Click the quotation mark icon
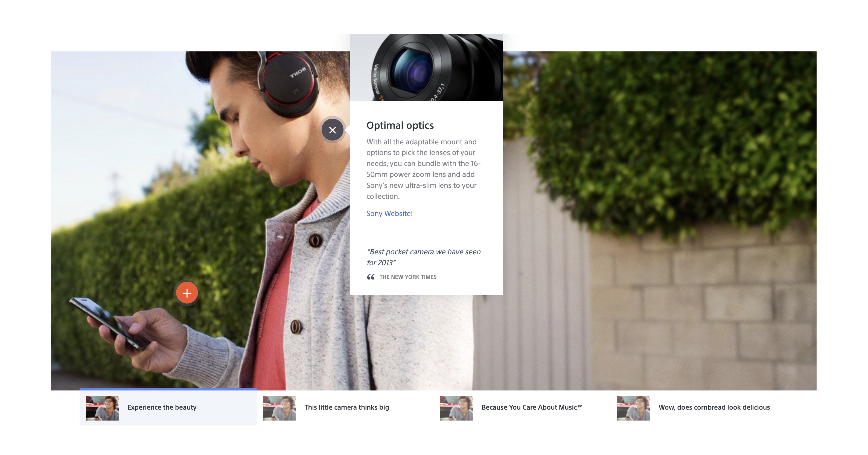 pyautogui.click(x=371, y=277)
